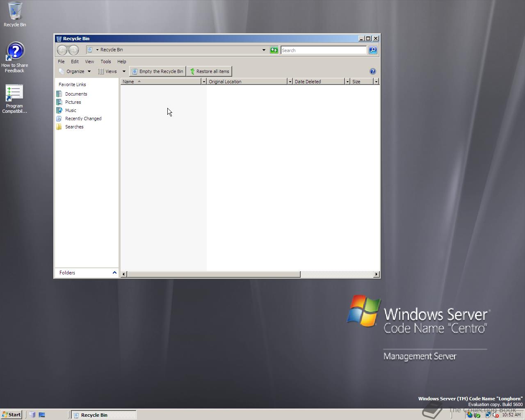Screen dimensions: 525x420
Task: Open the blue Help question mark icon
Action: 373,71
